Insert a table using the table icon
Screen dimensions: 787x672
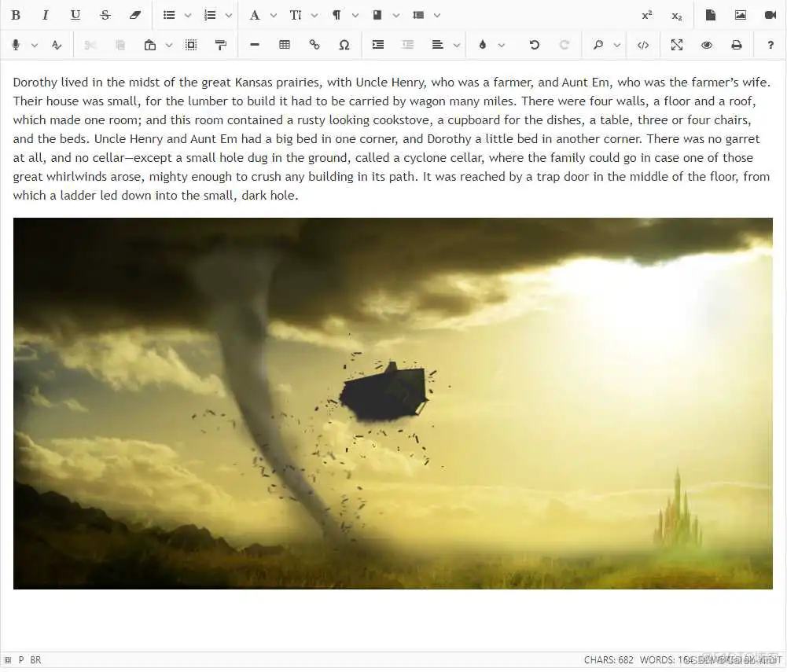tap(285, 45)
